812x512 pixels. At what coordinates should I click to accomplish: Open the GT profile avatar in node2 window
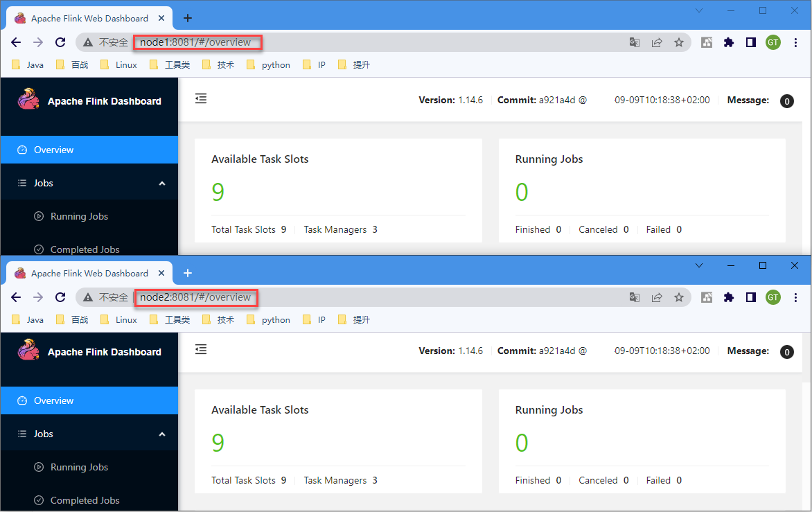(773, 297)
